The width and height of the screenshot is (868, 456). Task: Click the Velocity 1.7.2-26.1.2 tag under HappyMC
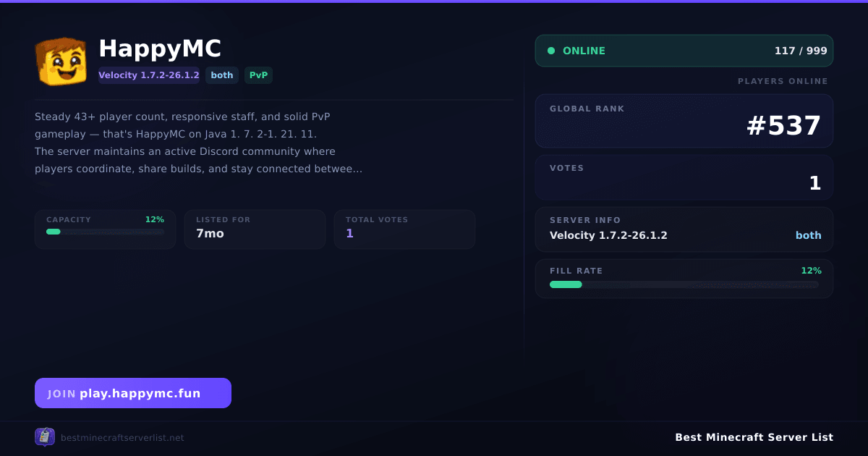149,75
